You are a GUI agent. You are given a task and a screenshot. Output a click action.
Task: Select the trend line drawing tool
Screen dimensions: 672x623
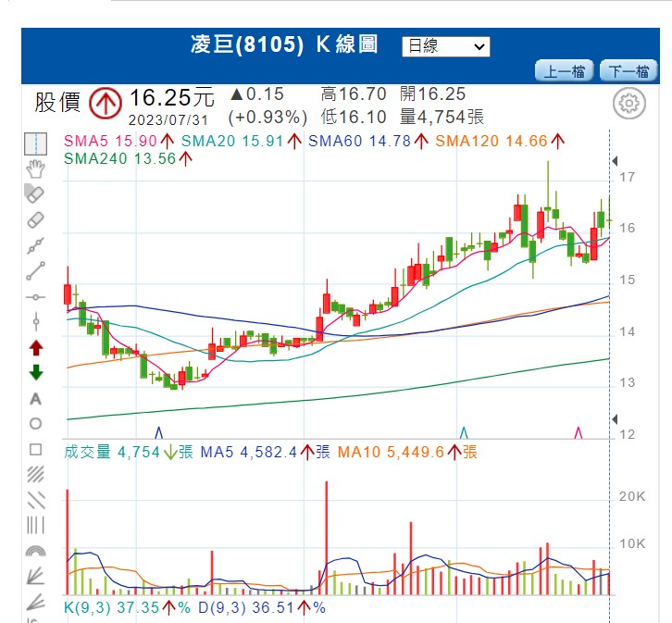tap(35, 271)
